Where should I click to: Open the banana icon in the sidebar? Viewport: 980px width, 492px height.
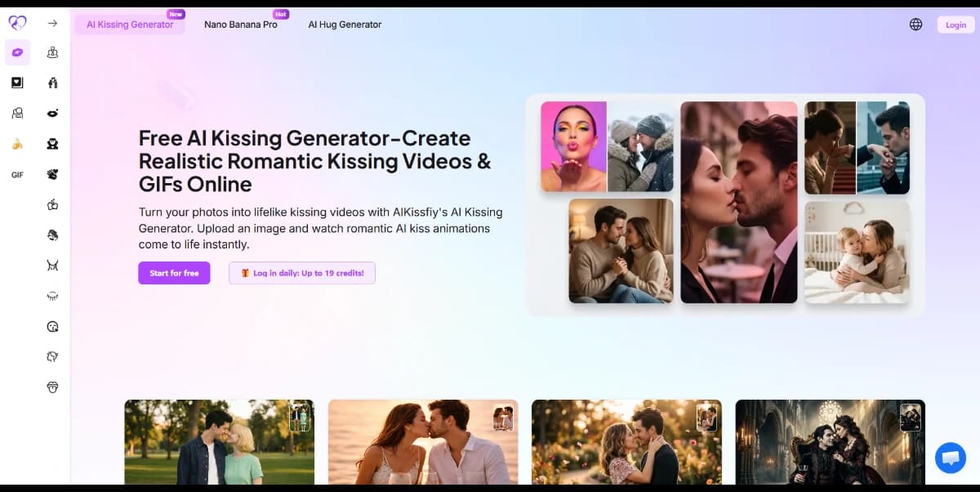click(17, 144)
